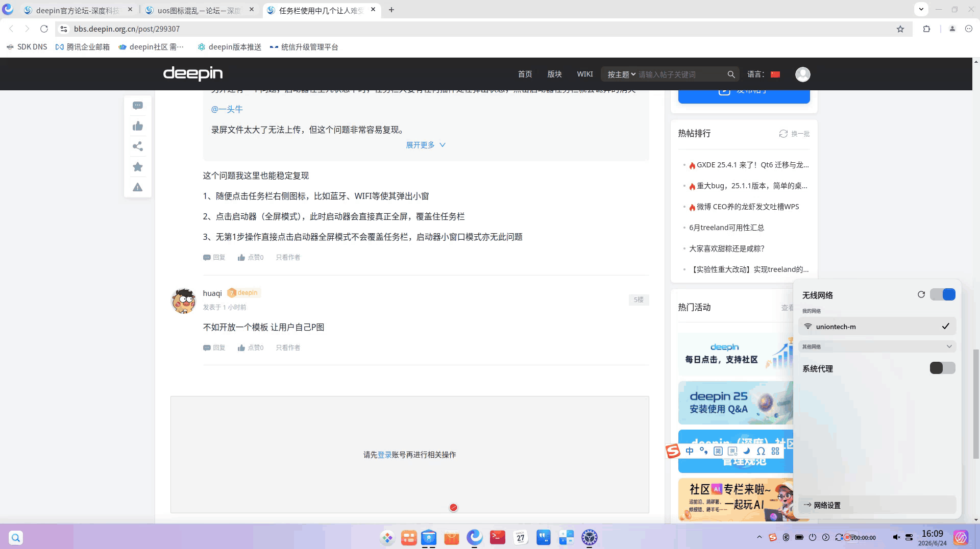Click the Bluetooth icon in the system tray
Viewport: 980px width, 549px height.
coord(786,537)
